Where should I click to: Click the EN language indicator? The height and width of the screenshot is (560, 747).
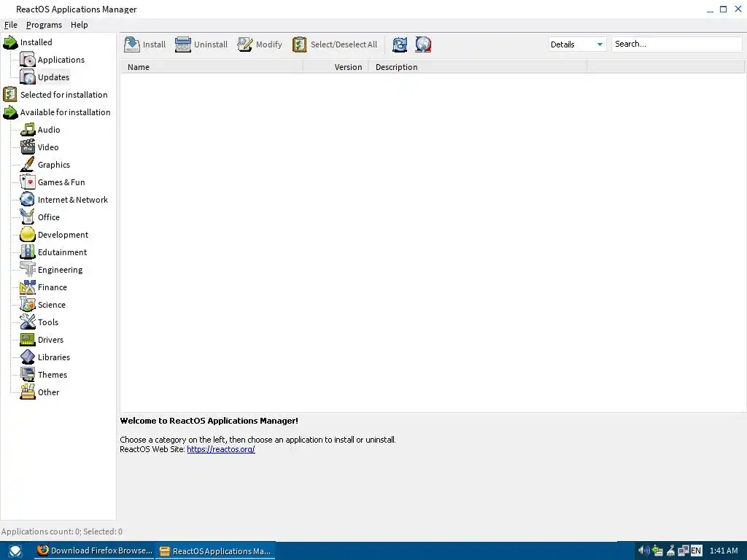696,551
